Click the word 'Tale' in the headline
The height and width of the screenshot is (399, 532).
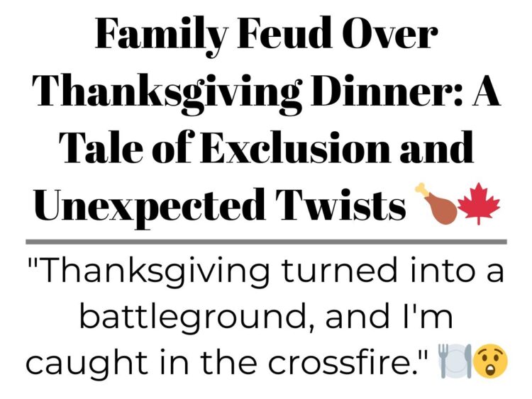(x=101, y=147)
